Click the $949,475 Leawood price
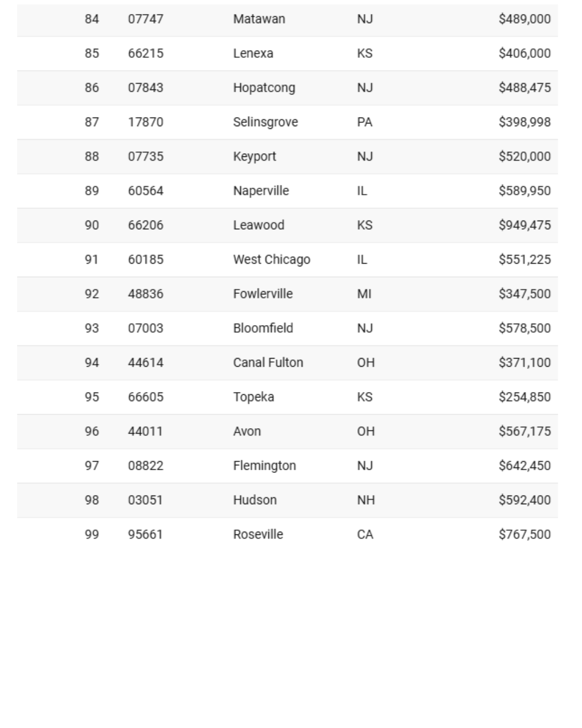 pyautogui.click(x=524, y=225)
